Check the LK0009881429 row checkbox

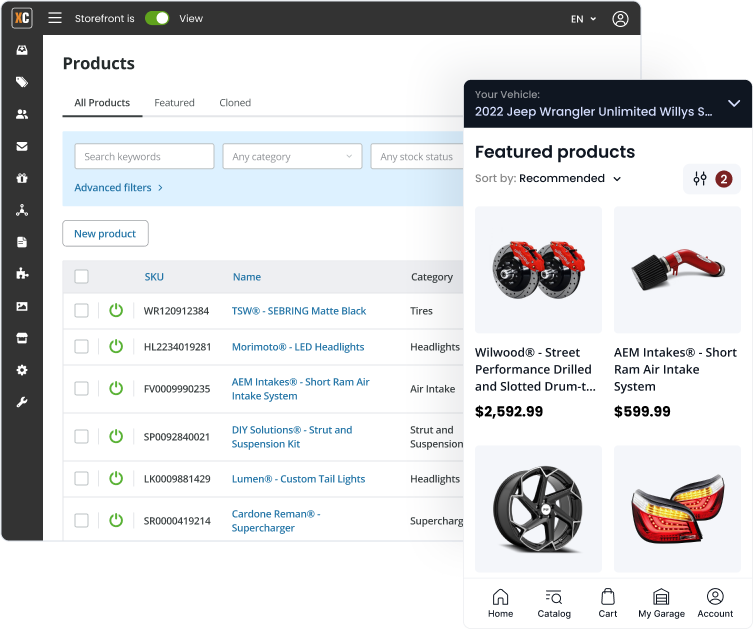82,479
